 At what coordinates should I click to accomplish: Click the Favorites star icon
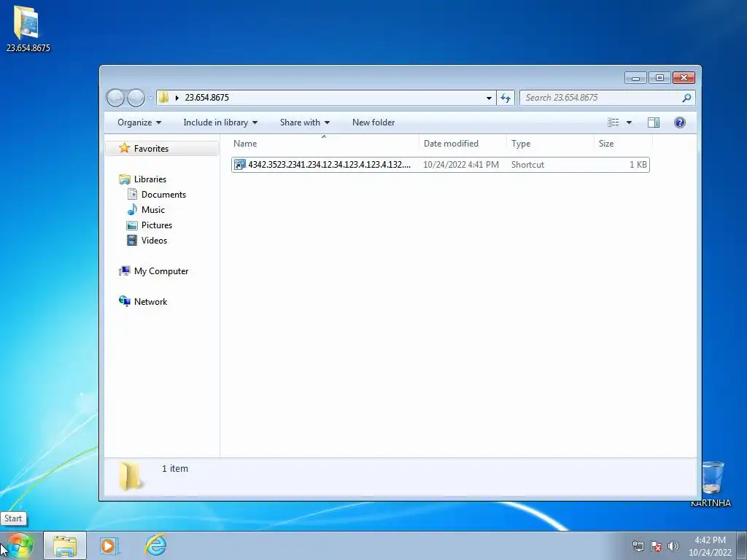(124, 148)
